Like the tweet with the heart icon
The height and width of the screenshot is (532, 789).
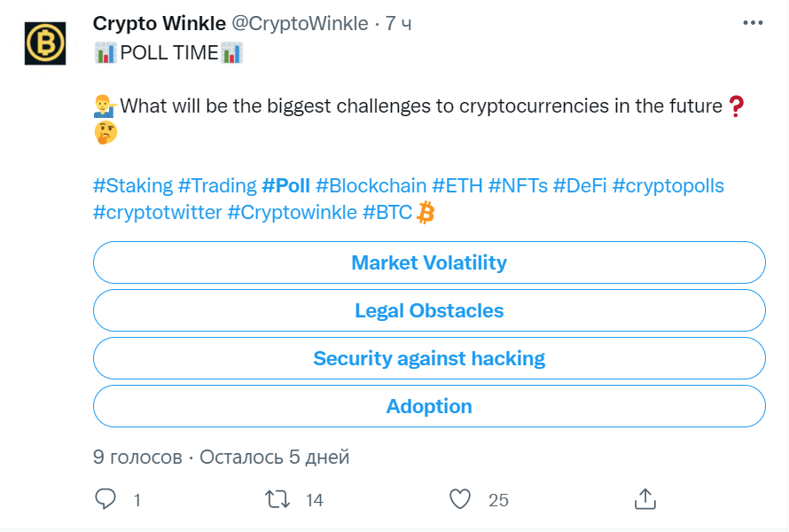coord(460,499)
